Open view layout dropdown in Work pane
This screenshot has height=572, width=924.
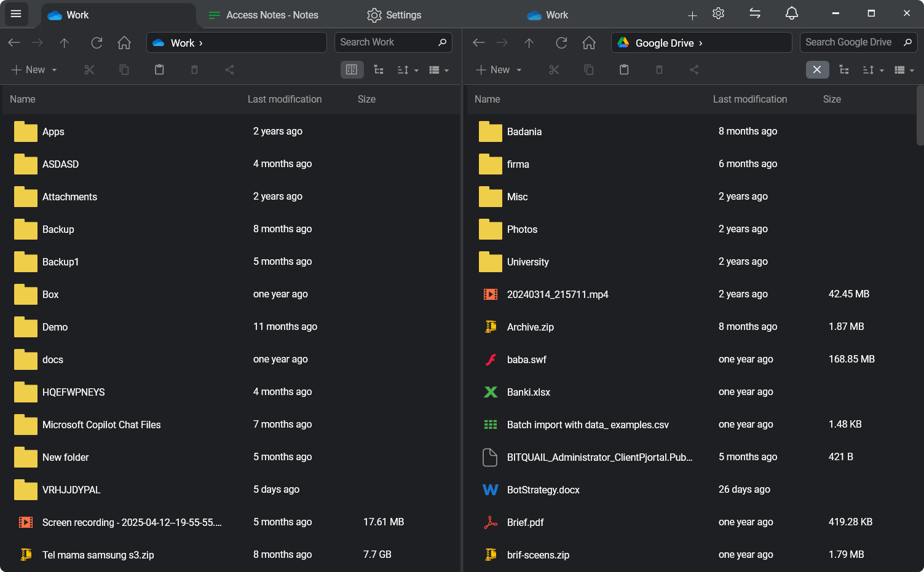(438, 69)
